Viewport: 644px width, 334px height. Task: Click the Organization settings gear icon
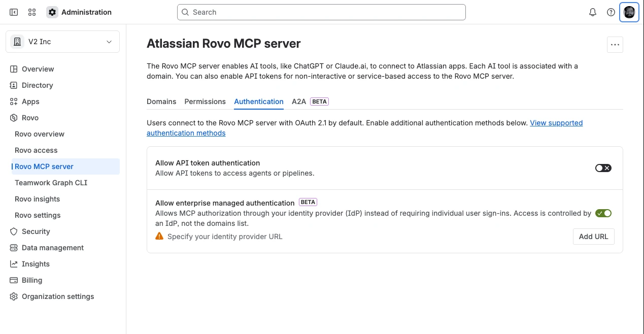[14, 296]
